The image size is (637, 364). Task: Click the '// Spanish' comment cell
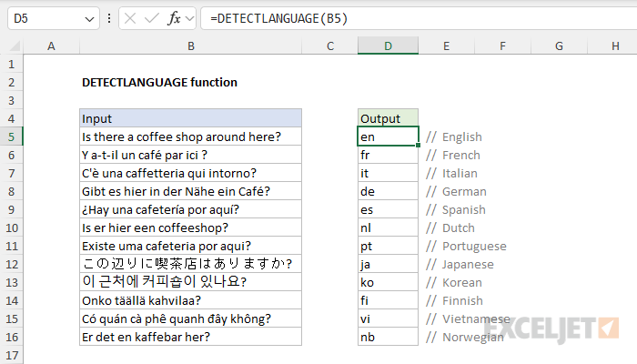[x=455, y=209]
